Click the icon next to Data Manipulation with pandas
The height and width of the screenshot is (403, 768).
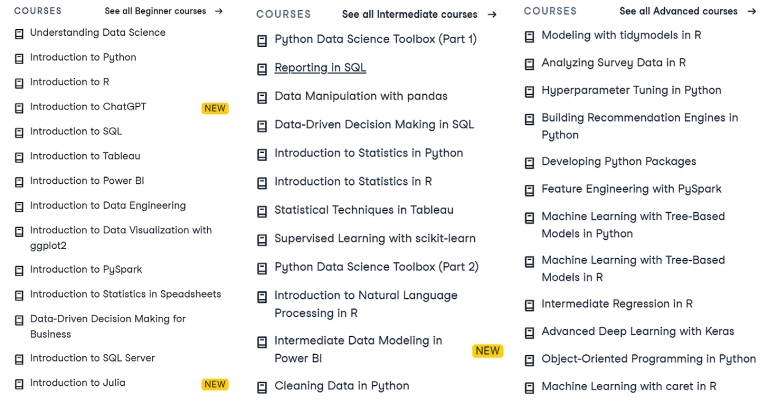[263, 97]
